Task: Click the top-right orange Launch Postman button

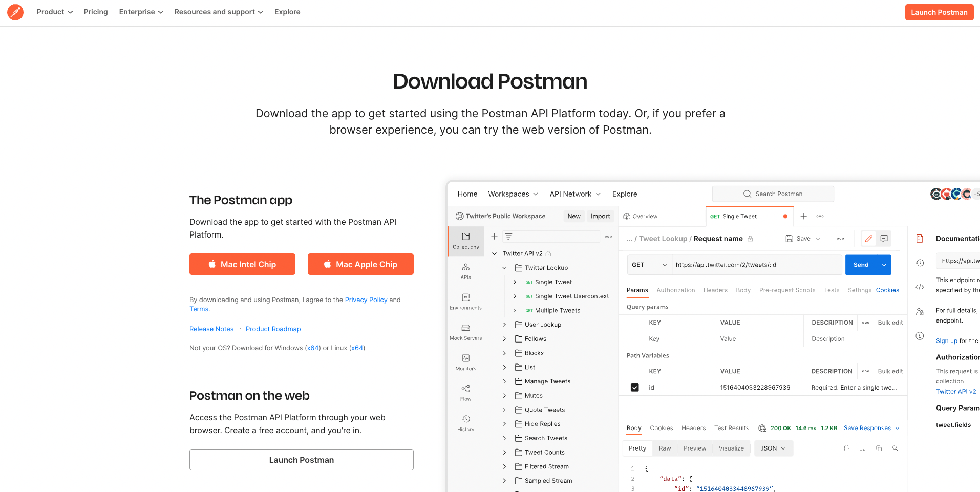Action: [939, 12]
